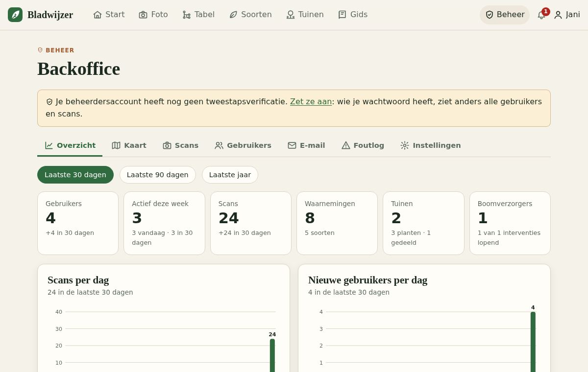This screenshot has width=588, height=372.
Task: Open the Foutlog tab
Action: (363, 145)
